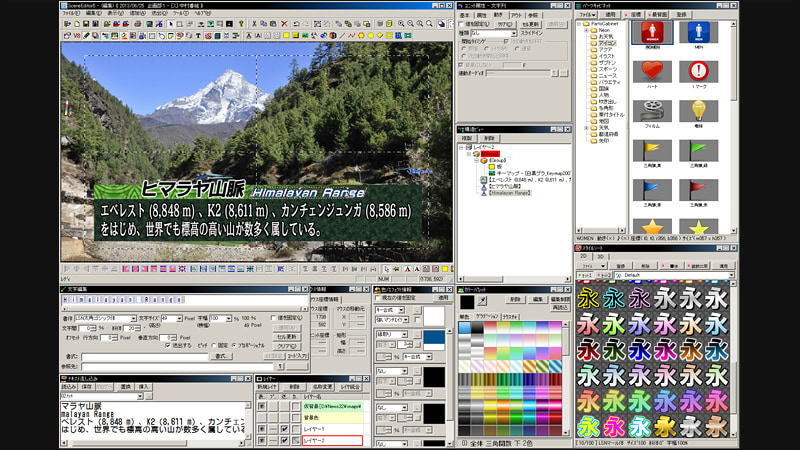Screen dimensions: 800x450
Task: Open the font 書体 dropdown
Action: point(133,318)
